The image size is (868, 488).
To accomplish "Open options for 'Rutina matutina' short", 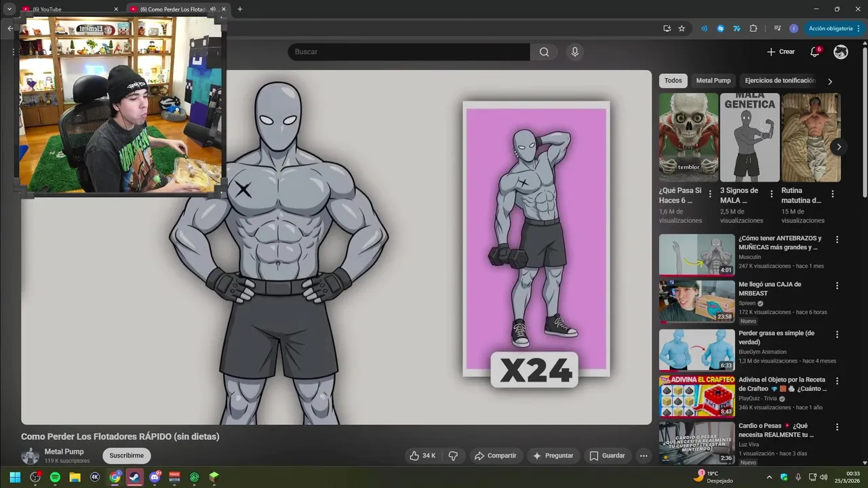I will (833, 194).
